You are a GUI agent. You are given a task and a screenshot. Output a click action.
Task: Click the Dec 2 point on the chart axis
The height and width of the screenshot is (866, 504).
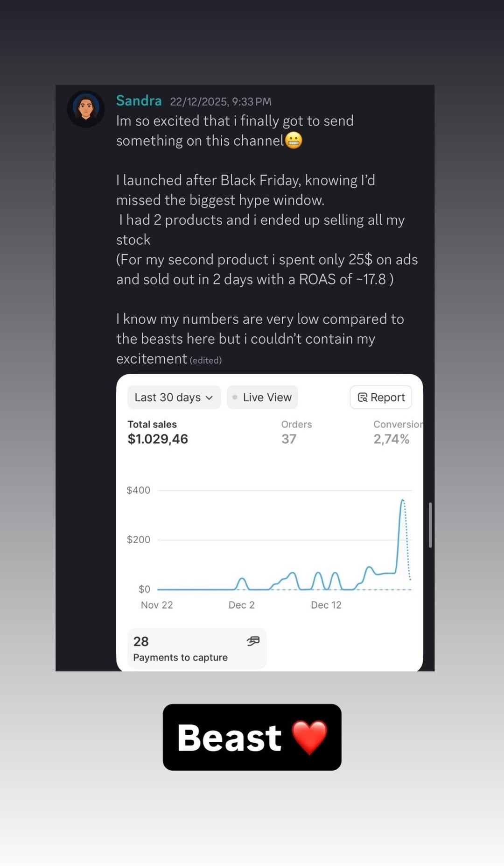241,605
